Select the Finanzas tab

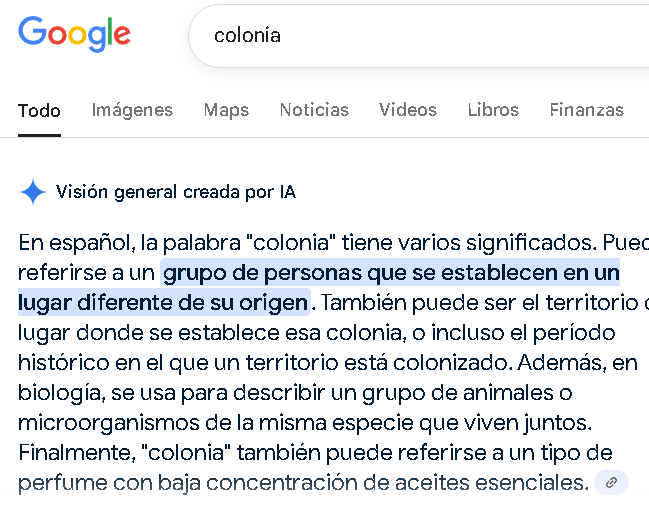click(x=587, y=110)
